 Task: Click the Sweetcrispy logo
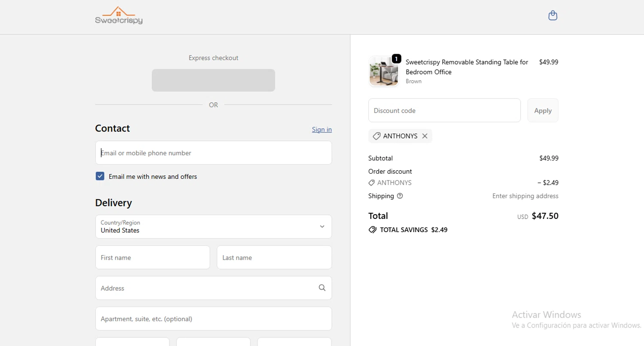tap(119, 15)
